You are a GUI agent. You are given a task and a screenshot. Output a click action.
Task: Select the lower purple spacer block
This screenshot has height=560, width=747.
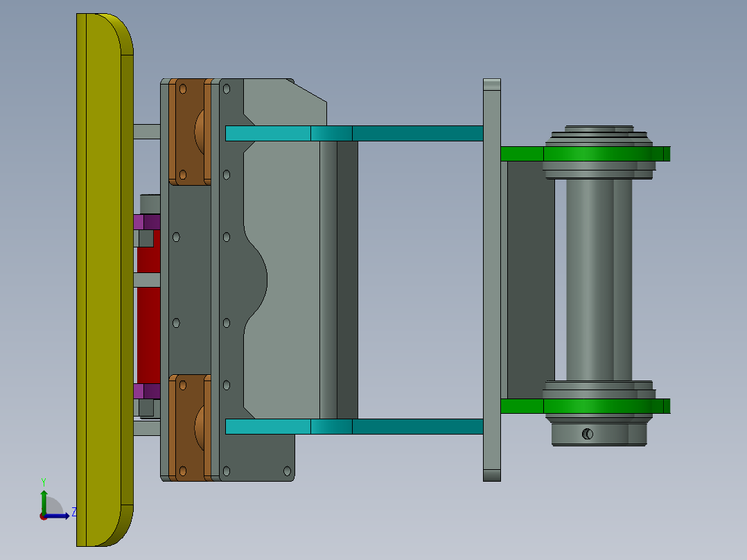(147, 392)
